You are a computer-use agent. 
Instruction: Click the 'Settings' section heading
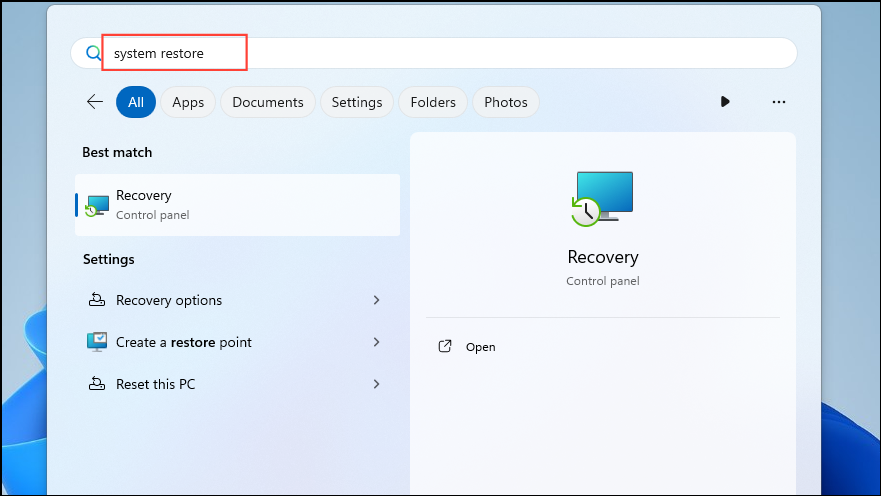tap(108, 259)
